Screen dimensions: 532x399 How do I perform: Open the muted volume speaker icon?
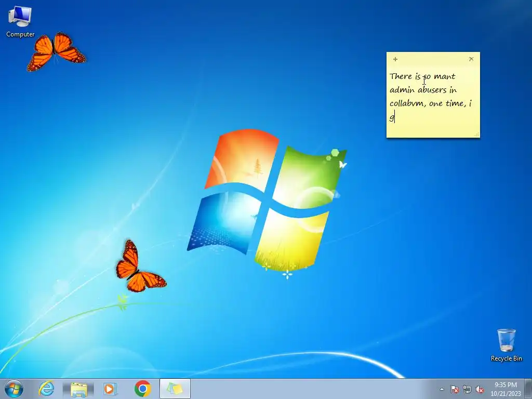pos(480,389)
